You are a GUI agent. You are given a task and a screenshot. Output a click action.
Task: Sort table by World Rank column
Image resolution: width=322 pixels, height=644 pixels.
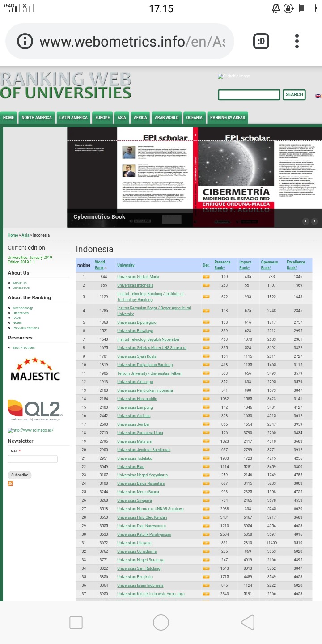[x=100, y=265]
